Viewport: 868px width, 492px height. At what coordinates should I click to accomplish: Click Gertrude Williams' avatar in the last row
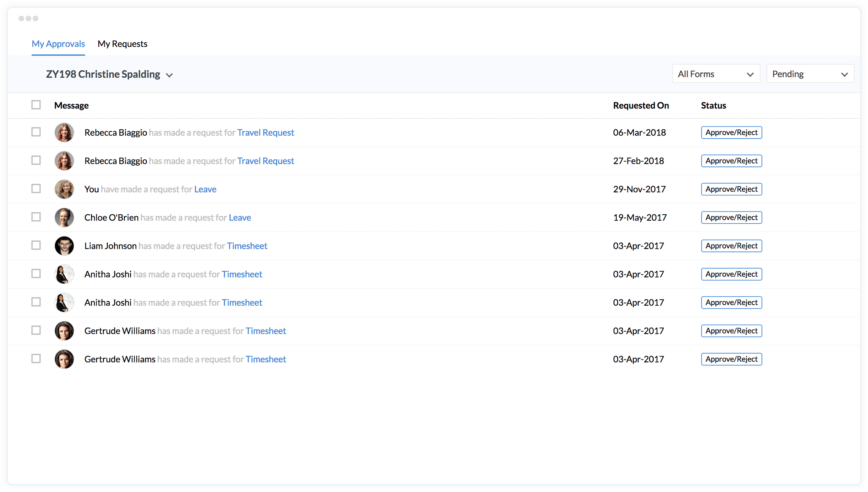pyautogui.click(x=64, y=359)
